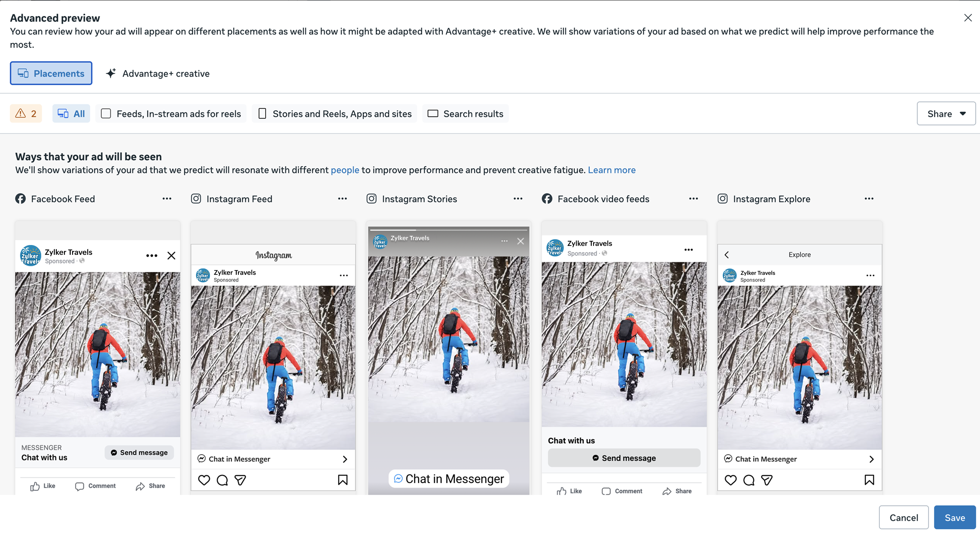Image resolution: width=980 pixels, height=537 pixels.
Task: Open Instagram Stories placement options menu
Action: tap(517, 199)
